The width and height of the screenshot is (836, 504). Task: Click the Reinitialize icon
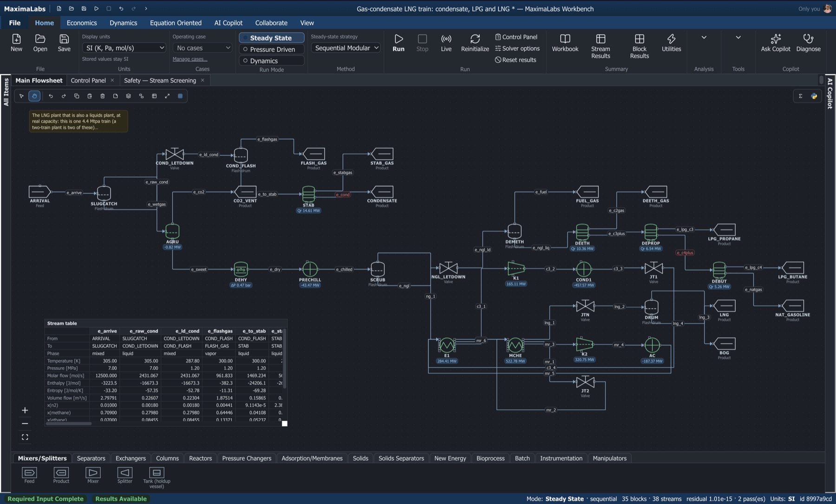475,43
